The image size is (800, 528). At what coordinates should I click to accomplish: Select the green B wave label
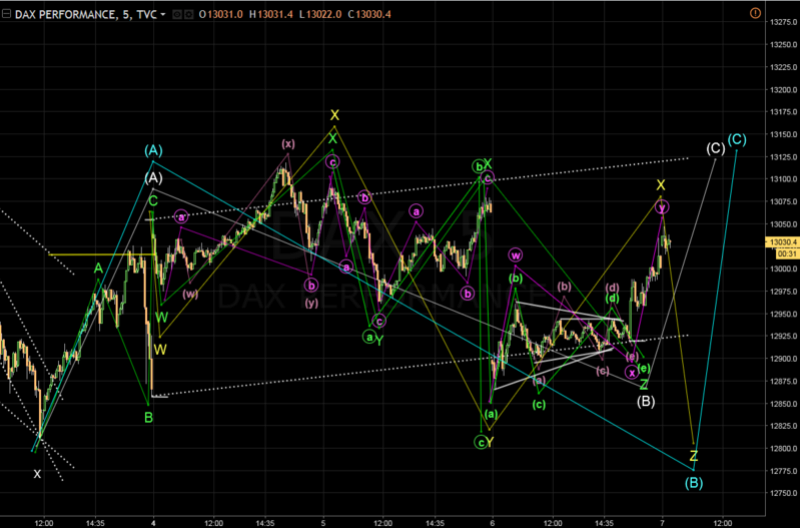(148, 418)
